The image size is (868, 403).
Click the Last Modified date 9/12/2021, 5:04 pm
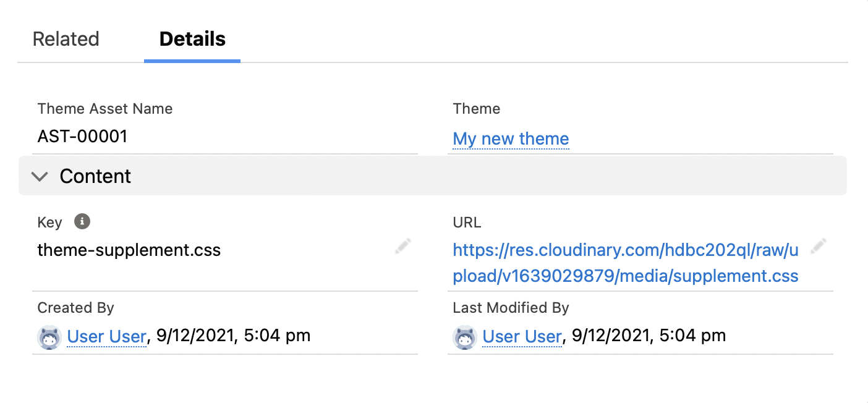click(649, 336)
